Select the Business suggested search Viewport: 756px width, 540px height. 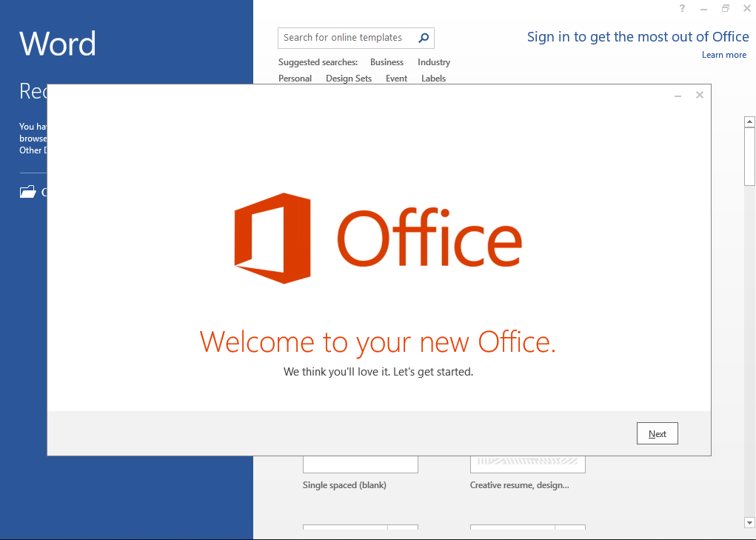click(387, 62)
